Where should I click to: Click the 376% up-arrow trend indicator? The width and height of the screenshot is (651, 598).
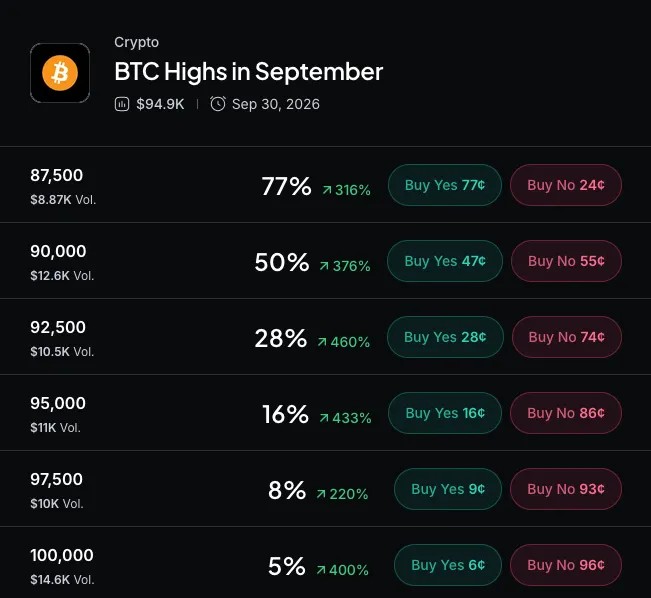345,266
